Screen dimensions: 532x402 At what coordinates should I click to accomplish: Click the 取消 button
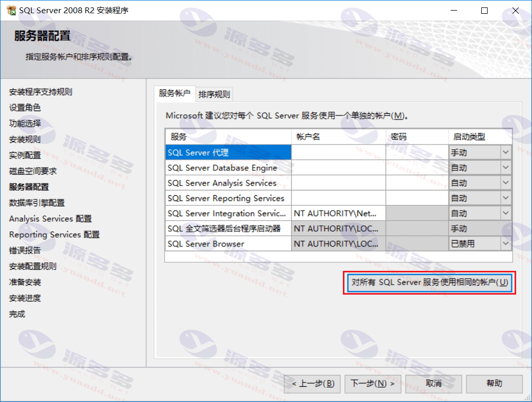tap(434, 383)
